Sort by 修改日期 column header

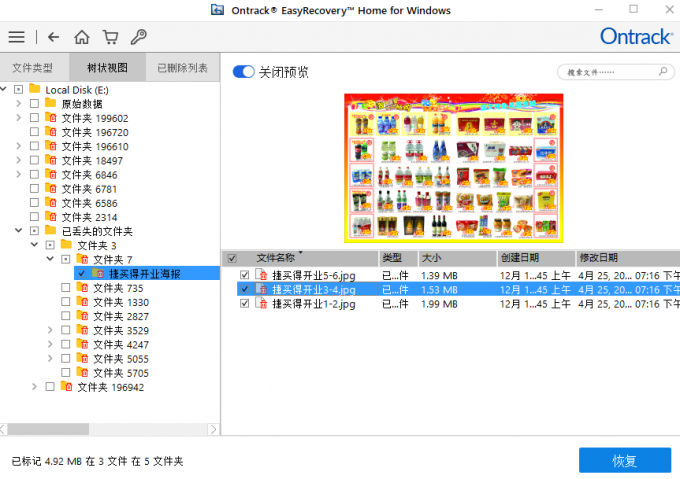click(628, 258)
